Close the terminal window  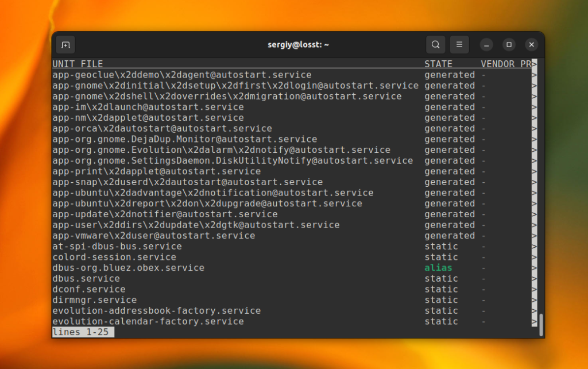[531, 45]
